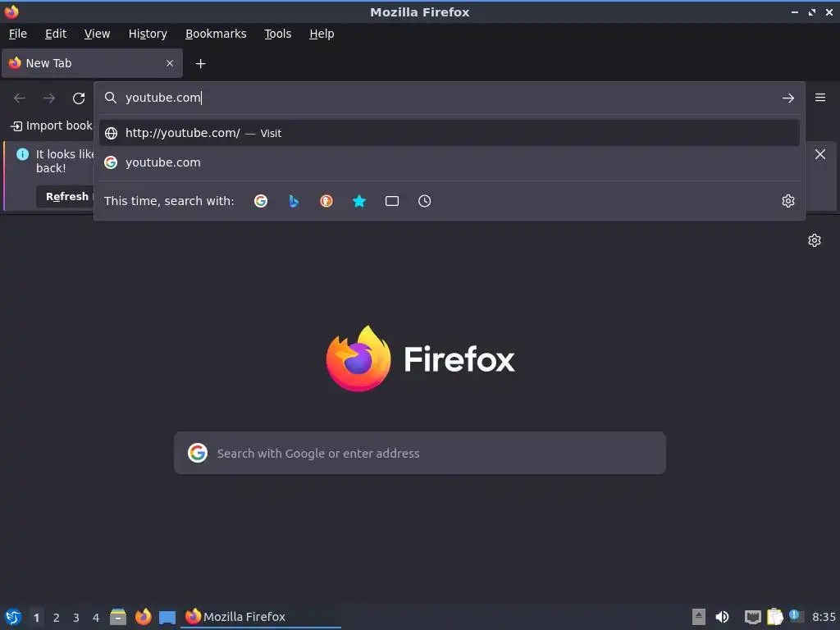
Task: Switch to virtual desktop 2
Action: click(x=57, y=618)
